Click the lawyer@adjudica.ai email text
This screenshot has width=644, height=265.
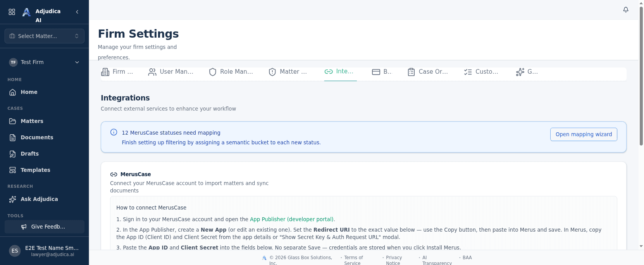click(x=53, y=255)
